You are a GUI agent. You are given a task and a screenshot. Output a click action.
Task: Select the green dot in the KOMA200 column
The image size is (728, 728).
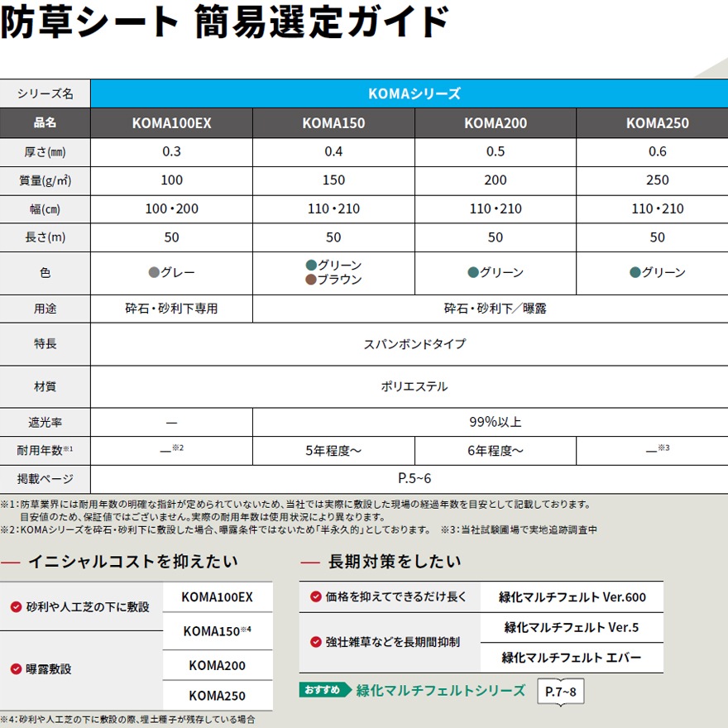tap(473, 272)
